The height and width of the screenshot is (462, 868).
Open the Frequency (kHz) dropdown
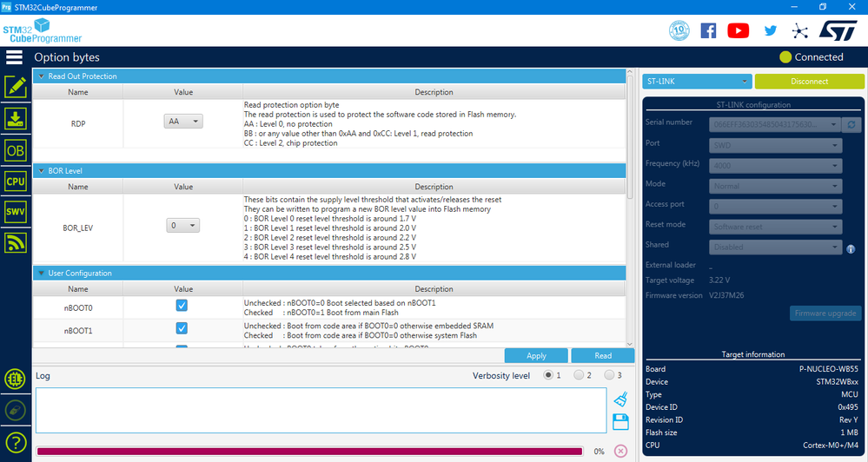(x=776, y=166)
